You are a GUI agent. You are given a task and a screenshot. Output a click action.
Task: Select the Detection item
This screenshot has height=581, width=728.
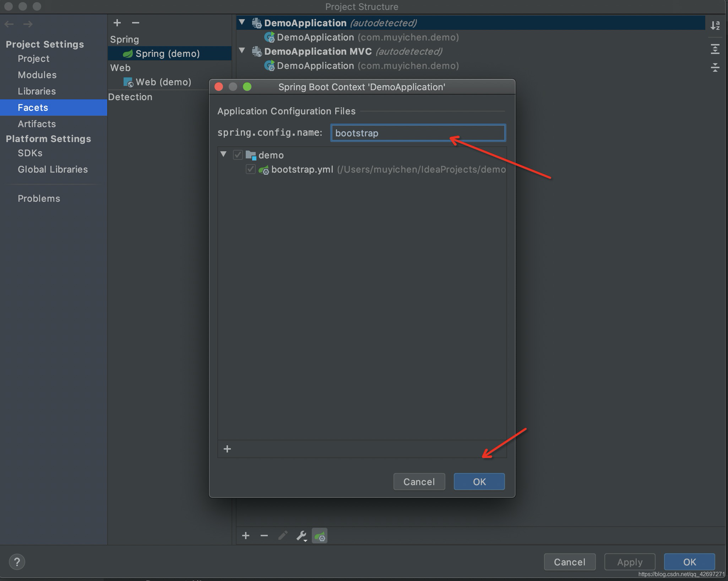point(130,97)
